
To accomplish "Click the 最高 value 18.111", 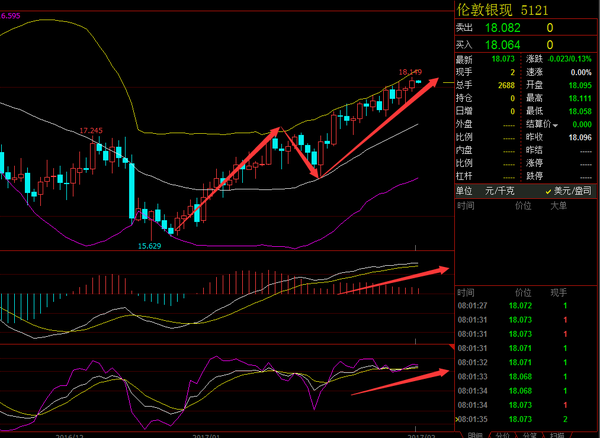I will click(580, 98).
